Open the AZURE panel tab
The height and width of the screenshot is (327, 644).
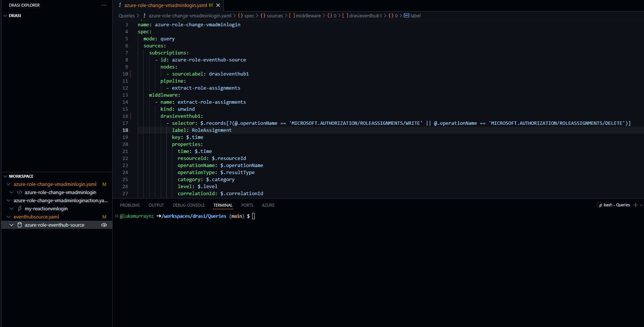pyautogui.click(x=268, y=205)
